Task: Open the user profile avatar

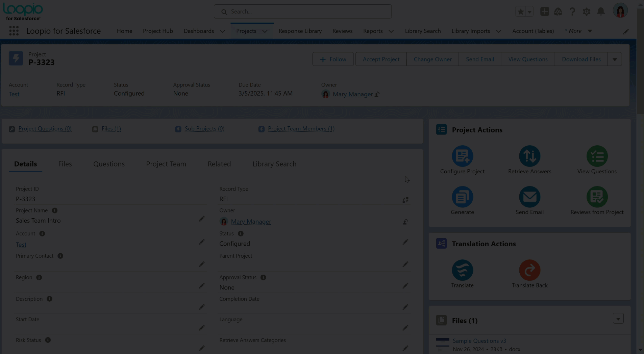Action: [620, 11]
